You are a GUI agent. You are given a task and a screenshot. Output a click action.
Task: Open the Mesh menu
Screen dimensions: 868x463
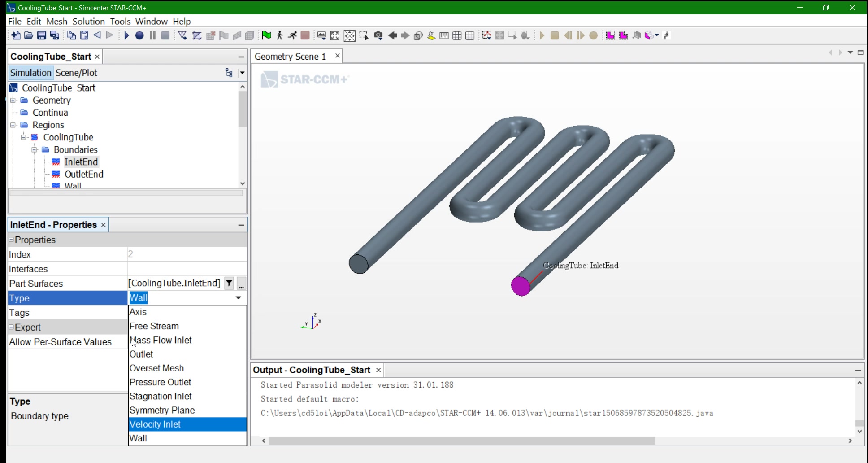tap(56, 21)
